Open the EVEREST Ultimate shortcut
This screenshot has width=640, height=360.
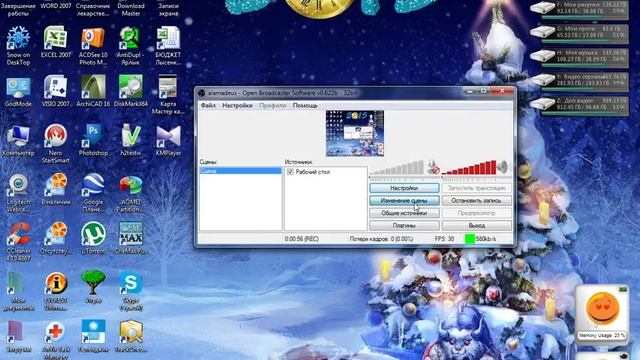(x=56, y=291)
